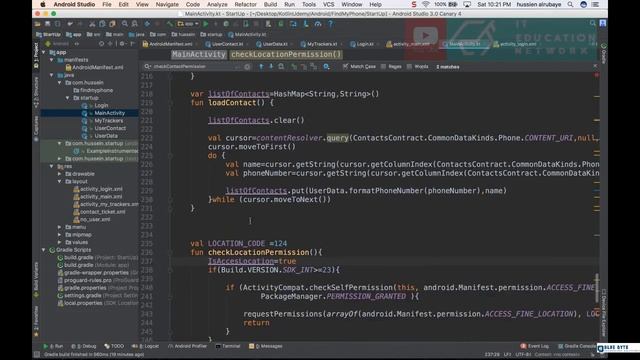Open the Apple menu
Screen dimensions: 640x360
pos(43,4)
